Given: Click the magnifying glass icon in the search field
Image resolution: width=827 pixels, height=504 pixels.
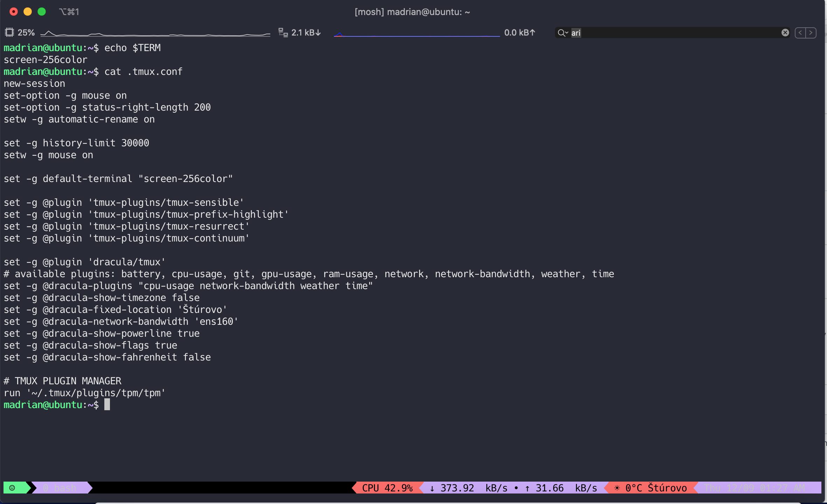Looking at the screenshot, I should (x=561, y=33).
